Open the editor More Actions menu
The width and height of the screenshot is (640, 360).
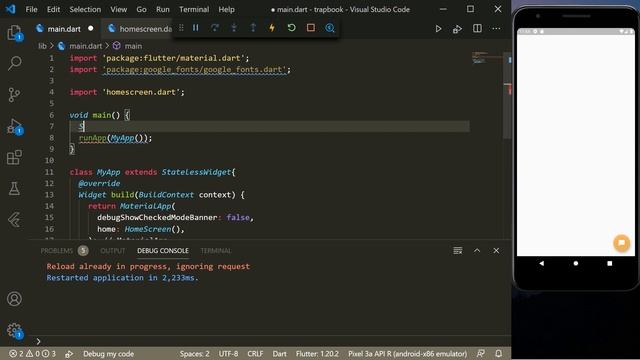(x=496, y=29)
